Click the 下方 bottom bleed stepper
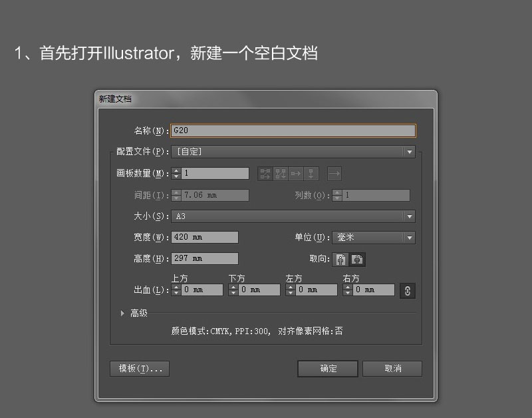 pyautogui.click(x=233, y=290)
